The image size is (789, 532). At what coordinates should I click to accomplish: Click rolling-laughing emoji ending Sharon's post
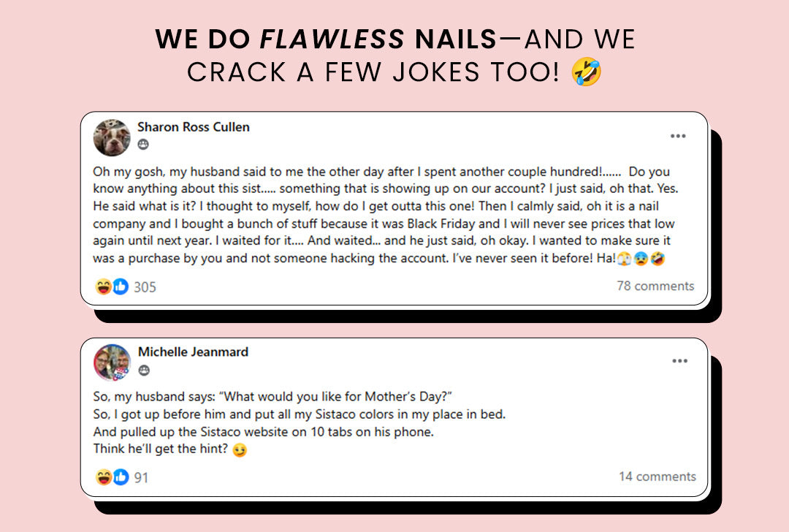point(656,259)
